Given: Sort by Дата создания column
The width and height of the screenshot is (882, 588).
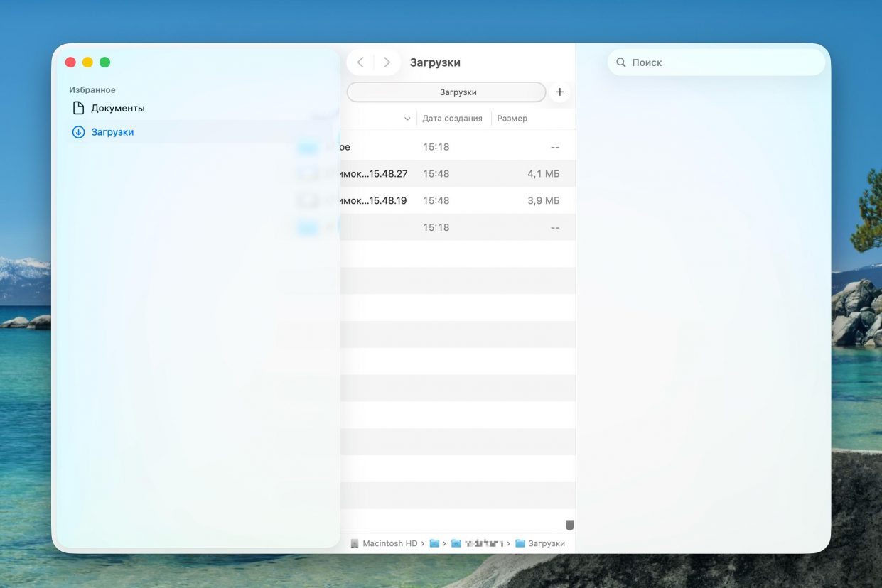Looking at the screenshot, I should pos(452,119).
